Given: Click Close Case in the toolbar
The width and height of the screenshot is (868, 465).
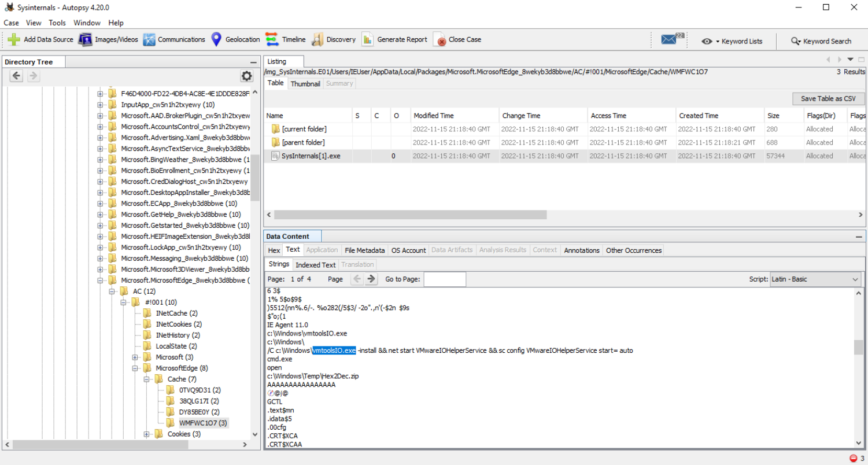Looking at the screenshot, I should coord(457,39).
